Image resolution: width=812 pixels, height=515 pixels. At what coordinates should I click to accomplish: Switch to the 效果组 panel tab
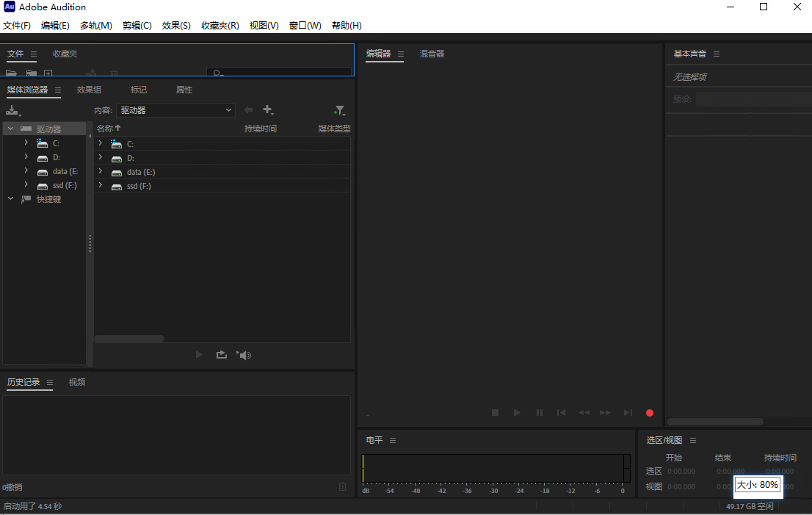(x=89, y=89)
